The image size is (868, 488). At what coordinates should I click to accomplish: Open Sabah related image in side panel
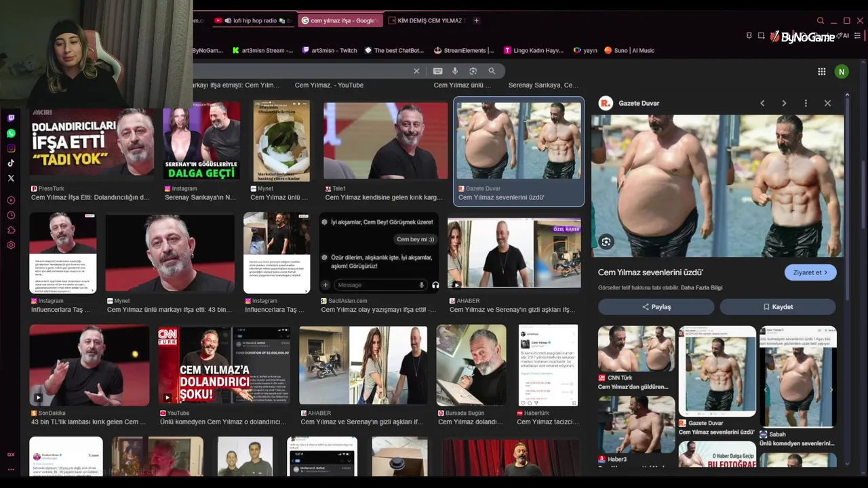coord(798,377)
